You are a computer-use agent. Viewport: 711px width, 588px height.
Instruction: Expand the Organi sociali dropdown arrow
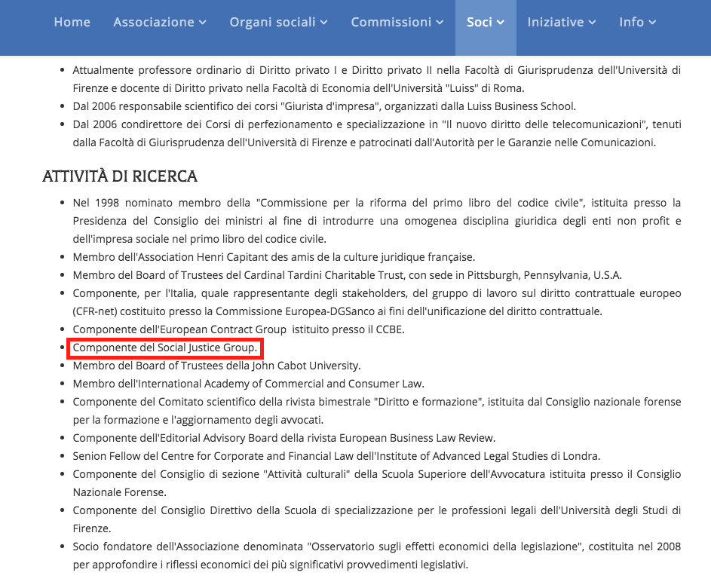[324, 23]
